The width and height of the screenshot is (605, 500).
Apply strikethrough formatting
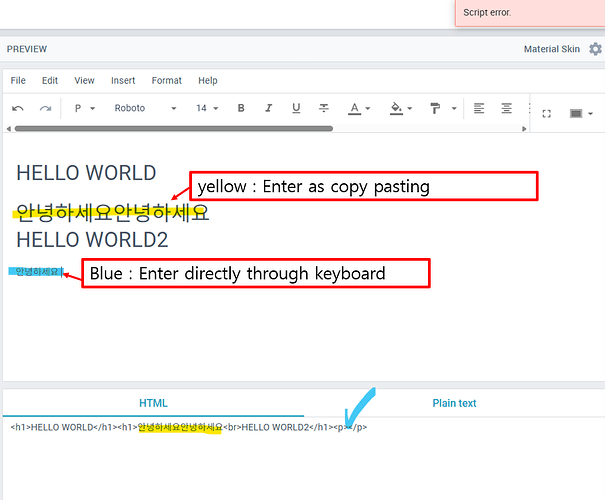click(x=324, y=108)
